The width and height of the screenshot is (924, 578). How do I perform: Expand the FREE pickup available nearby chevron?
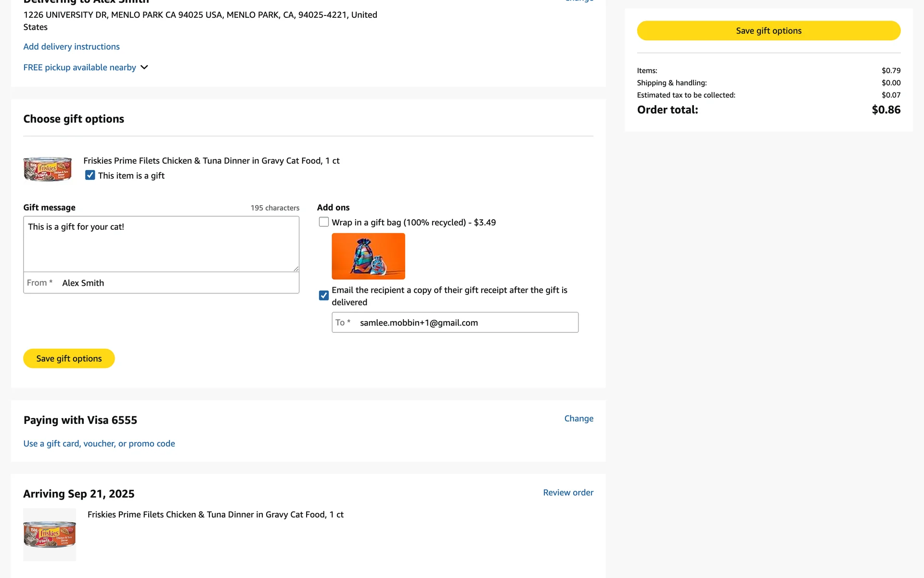point(144,67)
